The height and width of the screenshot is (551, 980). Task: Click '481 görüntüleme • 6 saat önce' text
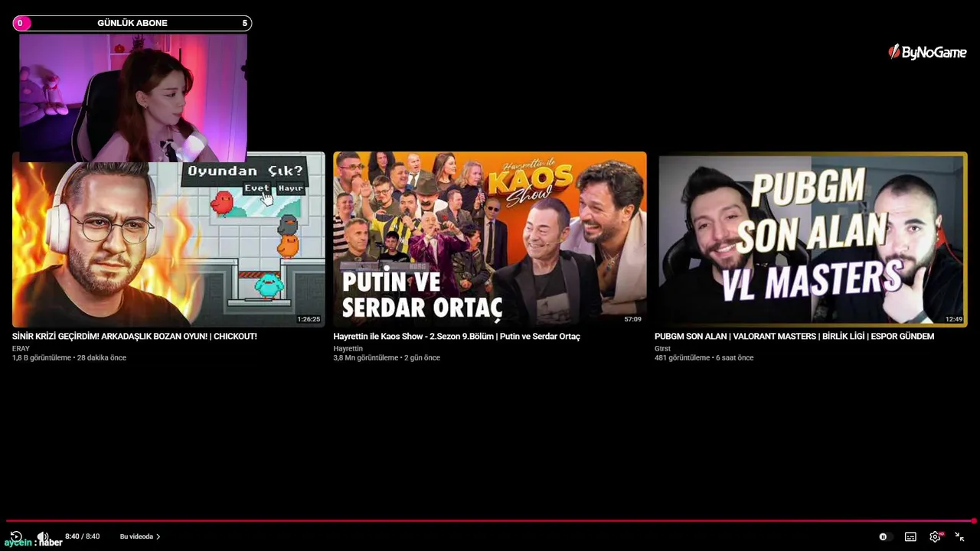pos(704,357)
